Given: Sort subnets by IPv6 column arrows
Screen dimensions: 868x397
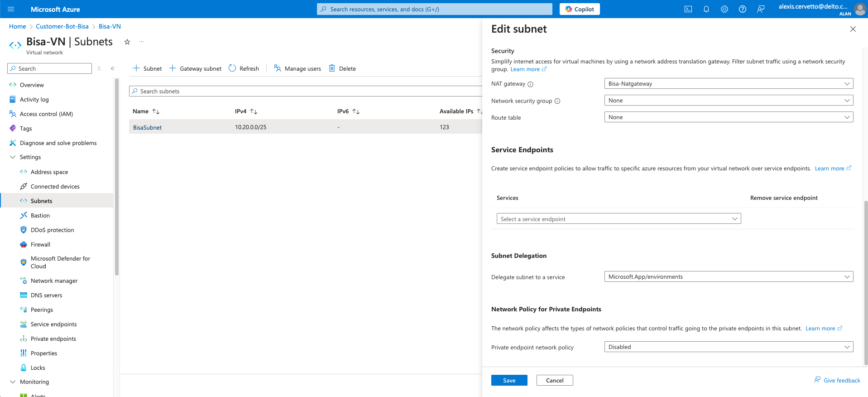Looking at the screenshot, I should click(x=356, y=111).
